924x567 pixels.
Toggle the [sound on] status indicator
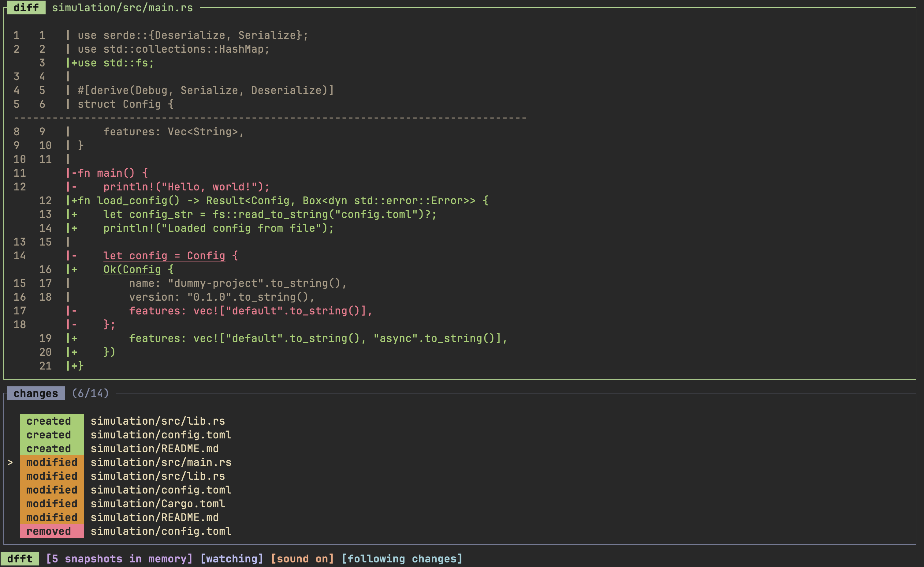tap(302, 558)
